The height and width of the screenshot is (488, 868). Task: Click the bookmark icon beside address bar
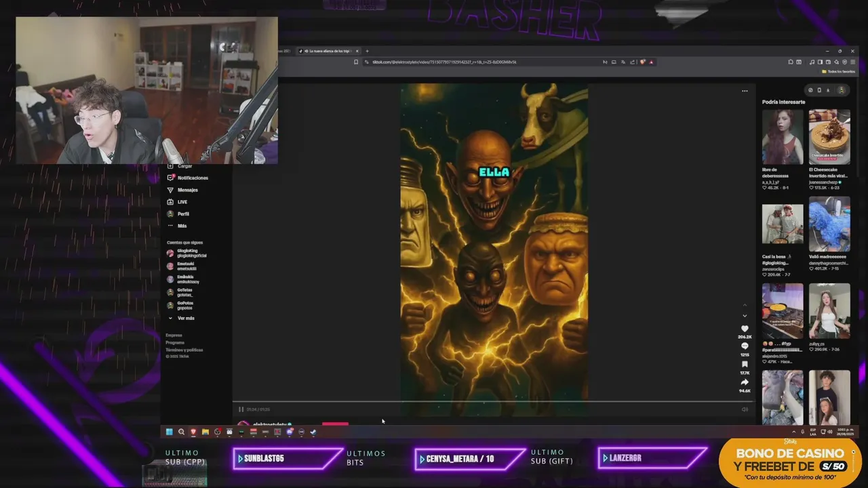click(356, 62)
